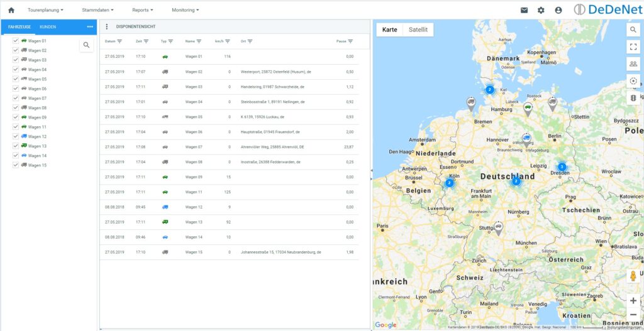
Task: Expand the Monitoring dropdown menu
Action: pos(185,10)
